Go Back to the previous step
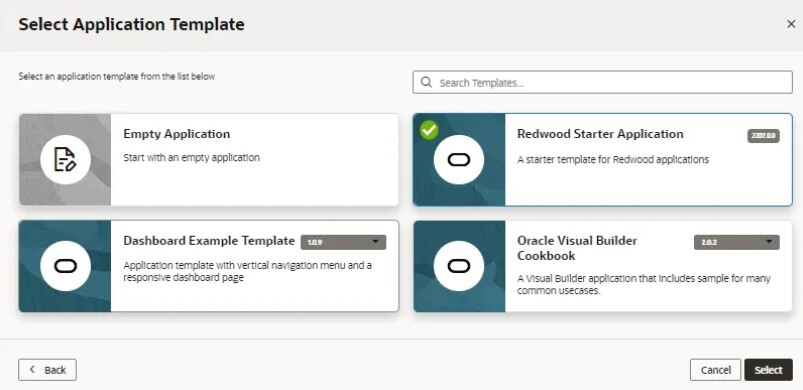Image resolution: width=803 pixels, height=390 pixels. click(x=48, y=370)
